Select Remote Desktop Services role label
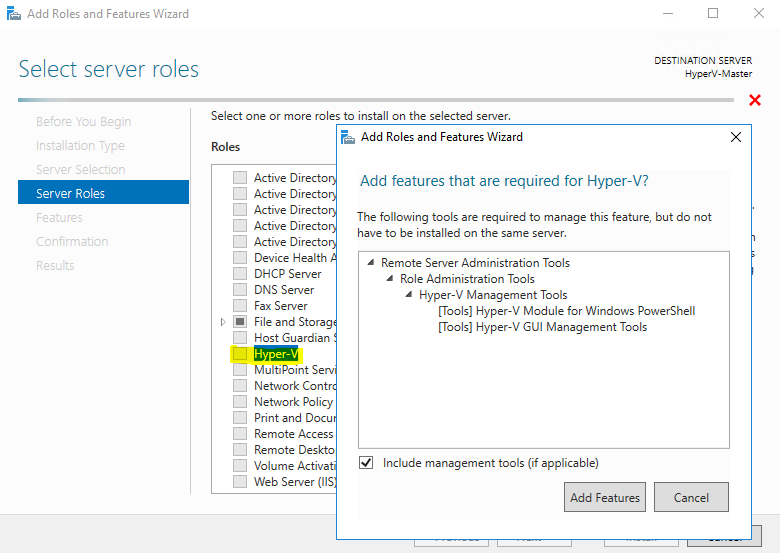Image resolution: width=780 pixels, height=553 pixels. tap(295, 450)
